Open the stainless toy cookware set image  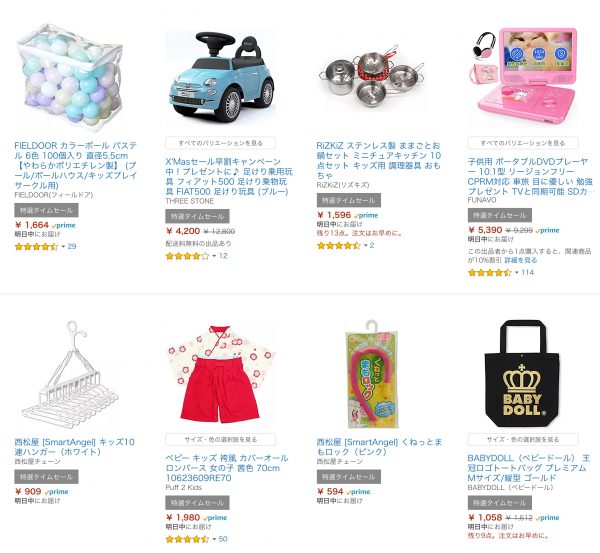pyautogui.click(x=372, y=77)
